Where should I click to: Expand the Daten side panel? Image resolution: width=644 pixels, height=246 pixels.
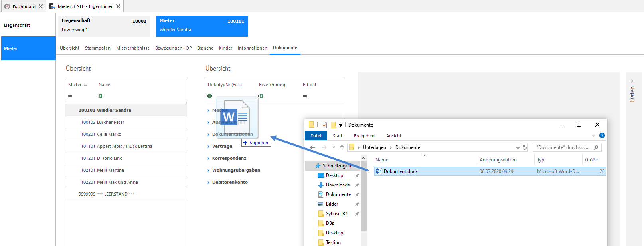[632, 81]
